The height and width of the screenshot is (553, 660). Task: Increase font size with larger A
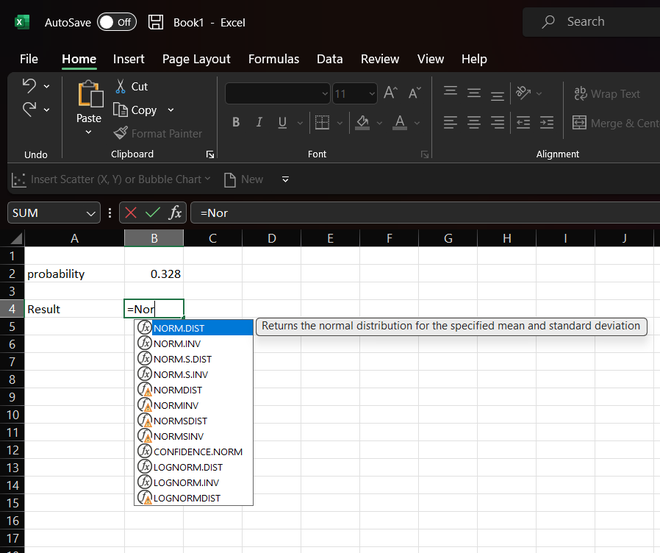pyautogui.click(x=390, y=93)
